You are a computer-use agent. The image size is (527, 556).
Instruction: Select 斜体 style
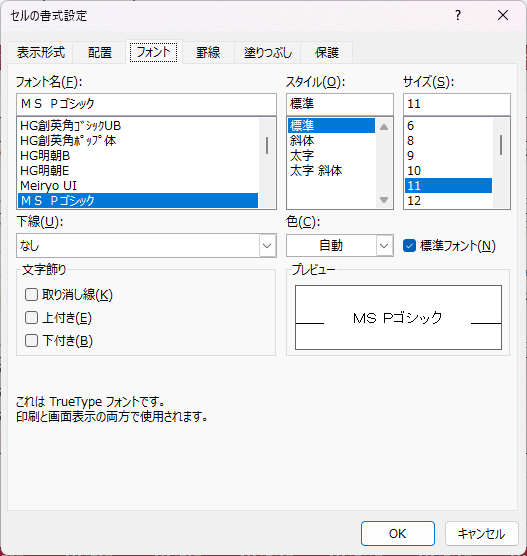(x=331, y=141)
